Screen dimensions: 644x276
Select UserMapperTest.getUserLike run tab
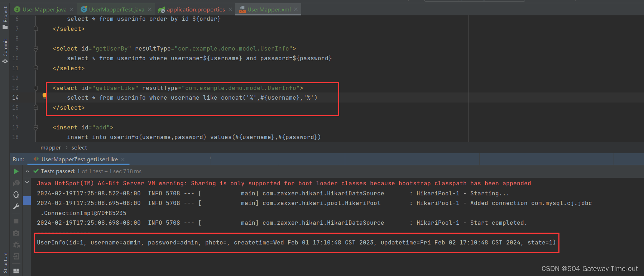pyautogui.click(x=80, y=159)
